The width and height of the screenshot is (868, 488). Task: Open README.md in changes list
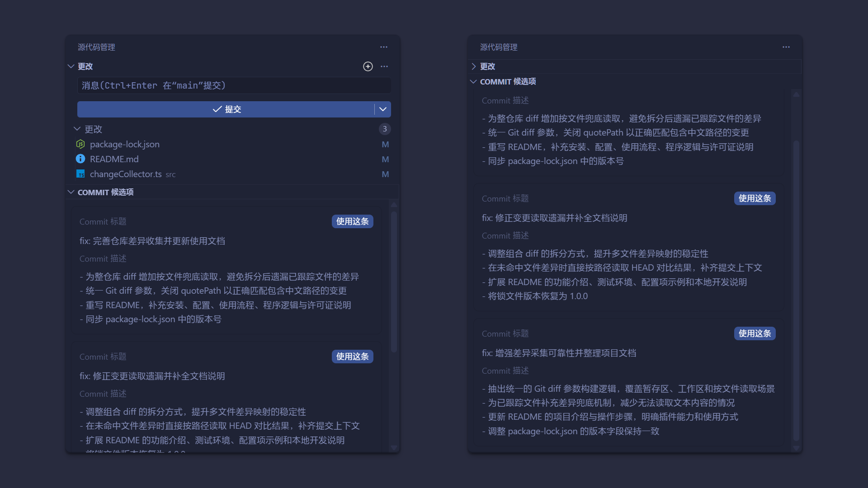pos(114,159)
